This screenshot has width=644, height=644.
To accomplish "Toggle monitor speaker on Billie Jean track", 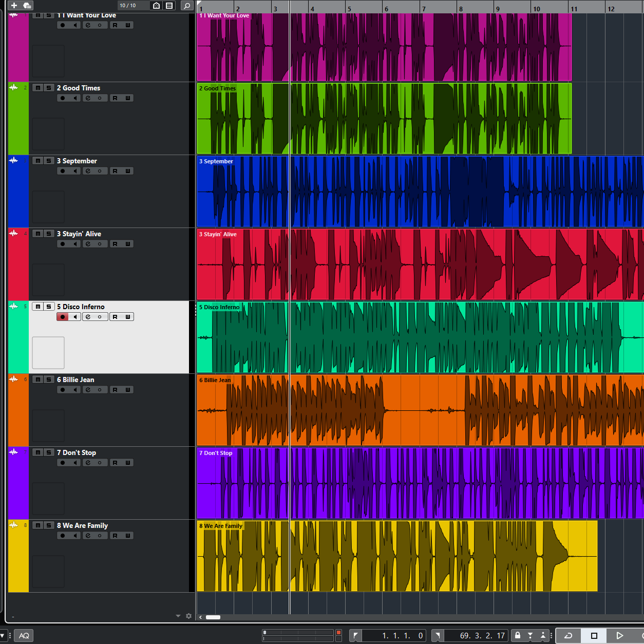I will [x=75, y=390].
